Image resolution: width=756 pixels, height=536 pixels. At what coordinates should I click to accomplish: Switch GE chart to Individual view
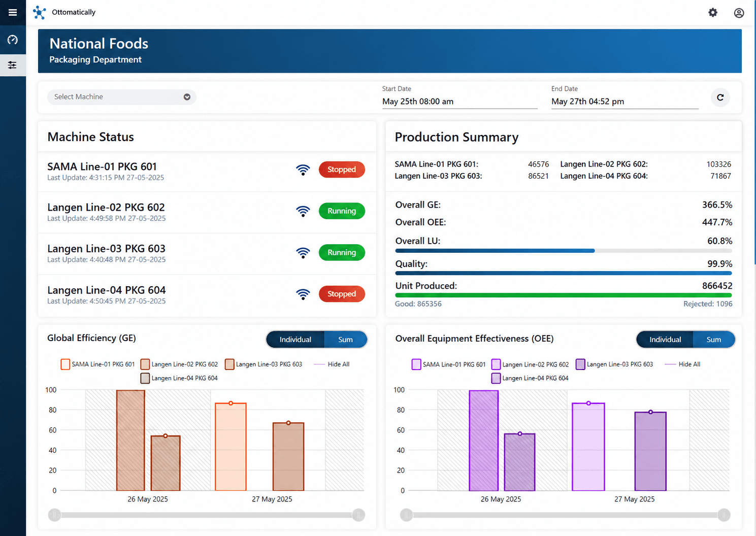click(295, 340)
